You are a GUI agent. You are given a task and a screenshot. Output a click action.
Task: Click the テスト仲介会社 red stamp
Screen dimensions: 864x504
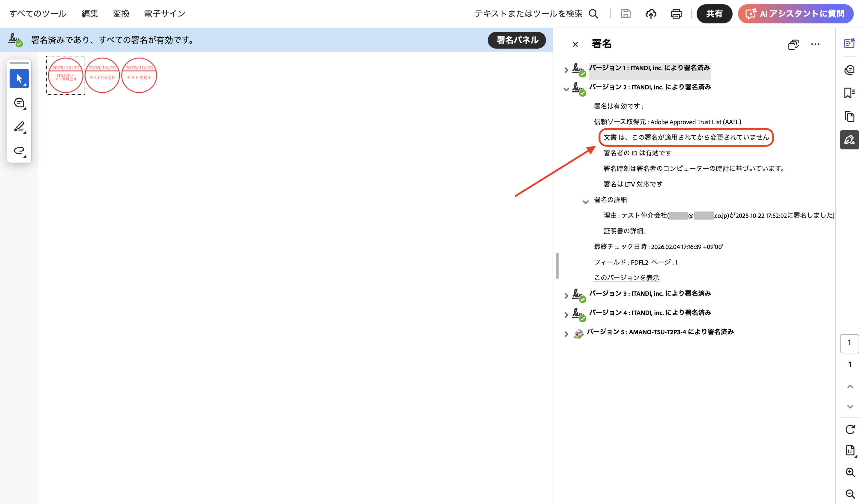(102, 75)
